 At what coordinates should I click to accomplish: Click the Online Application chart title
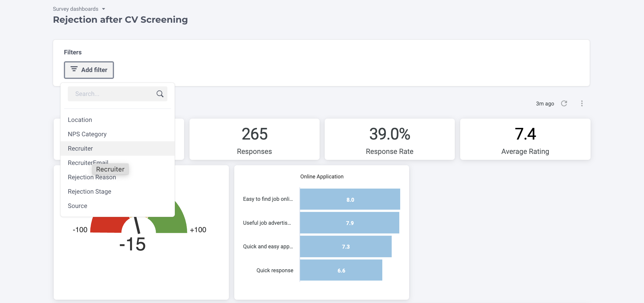click(x=322, y=177)
